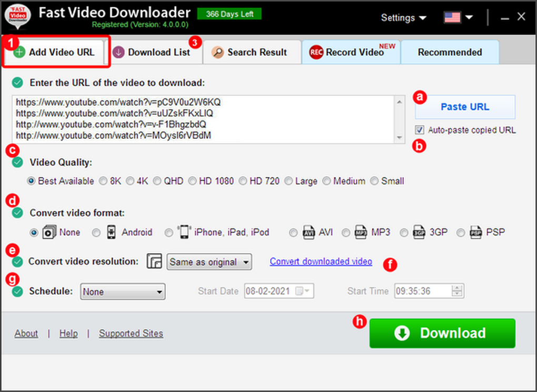The width and height of the screenshot is (537, 392).
Task: Select 8K video quality
Action: coord(103,181)
